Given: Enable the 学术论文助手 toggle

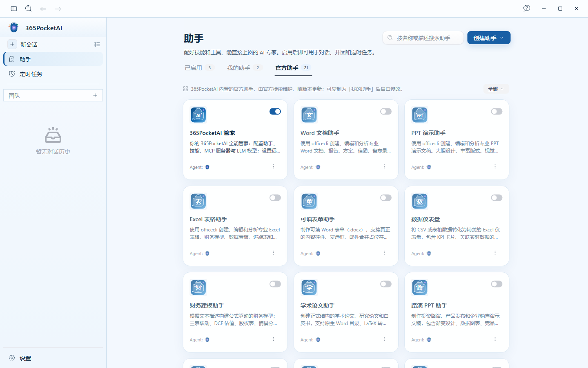Looking at the screenshot, I should click(x=386, y=284).
